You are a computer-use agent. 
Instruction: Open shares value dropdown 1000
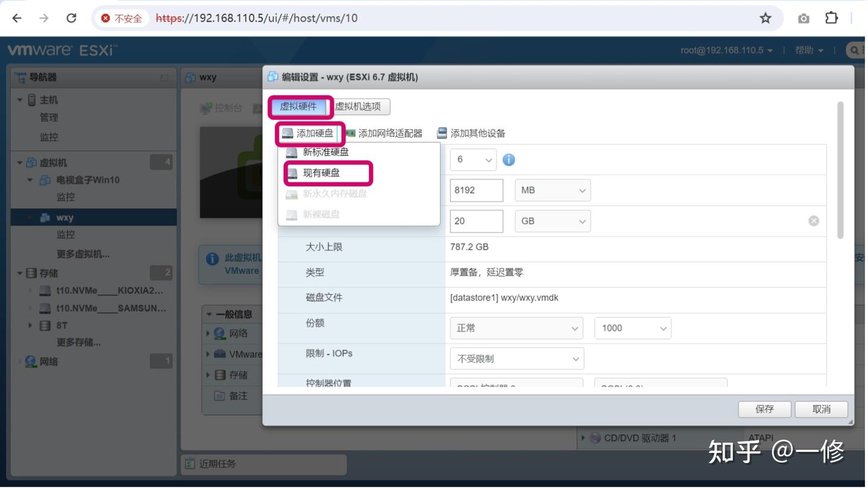click(x=632, y=328)
